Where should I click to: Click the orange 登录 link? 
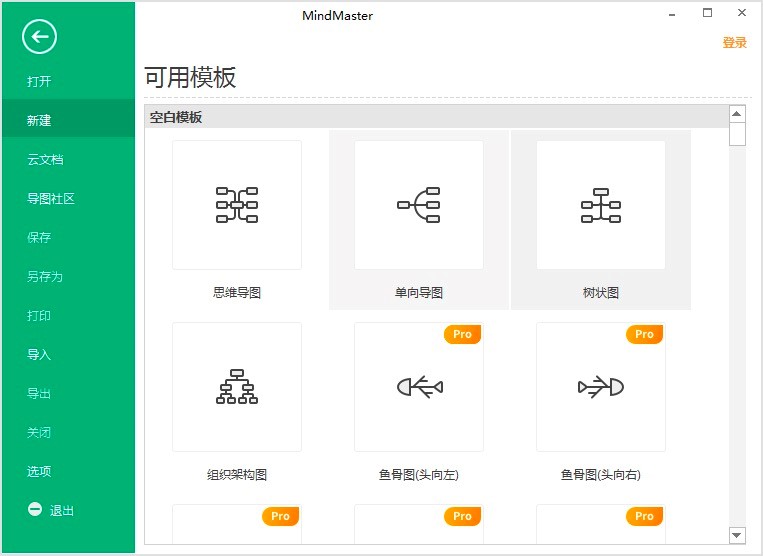coord(734,42)
